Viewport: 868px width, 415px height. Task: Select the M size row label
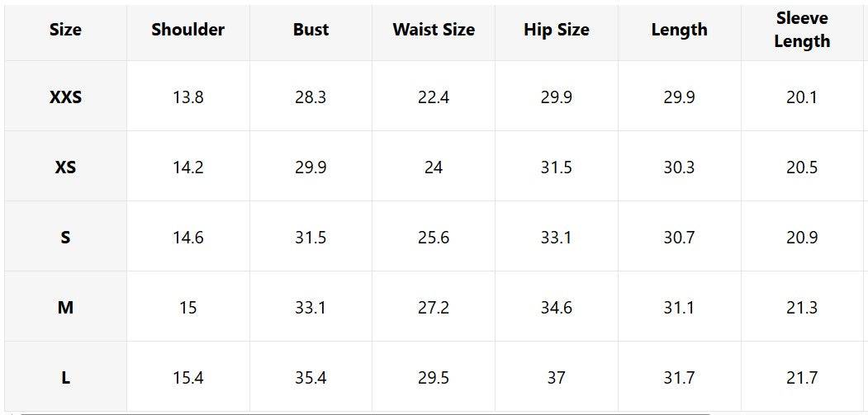coord(65,308)
